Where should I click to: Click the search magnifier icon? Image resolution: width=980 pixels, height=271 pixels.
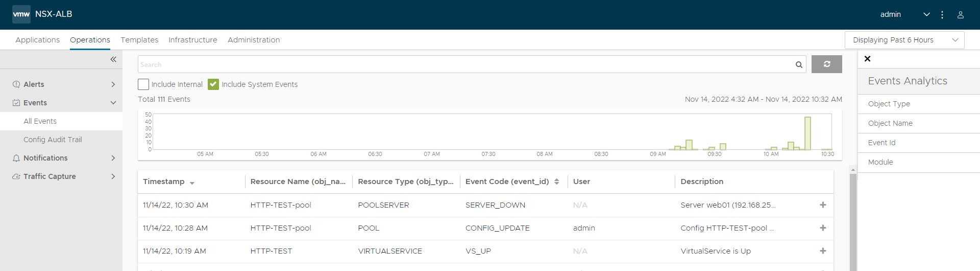click(x=799, y=64)
